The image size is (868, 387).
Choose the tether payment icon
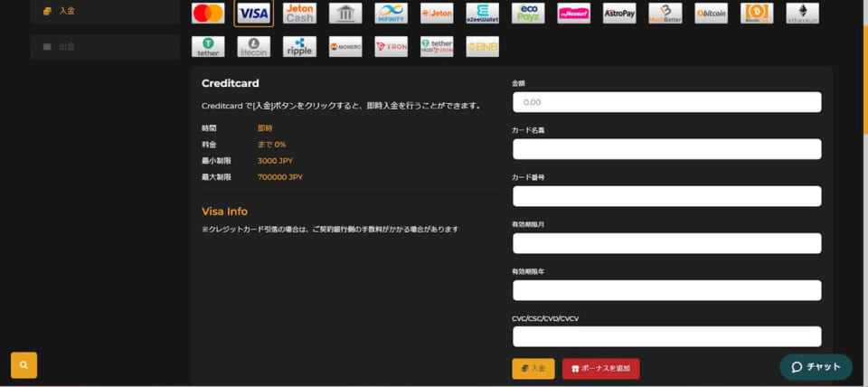[208, 46]
